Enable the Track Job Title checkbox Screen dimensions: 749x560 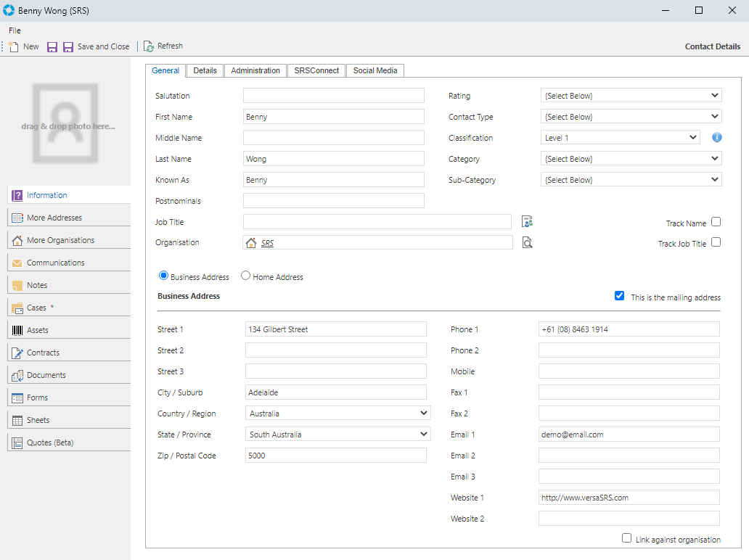point(716,242)
